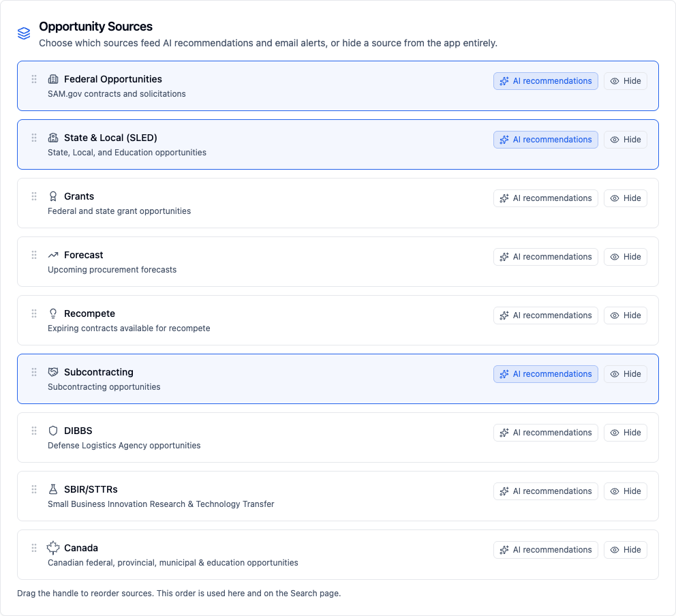This screenshot has width=676, height=616.
Task: Click the DIBBS shield icon
Action: pos(53,431)
